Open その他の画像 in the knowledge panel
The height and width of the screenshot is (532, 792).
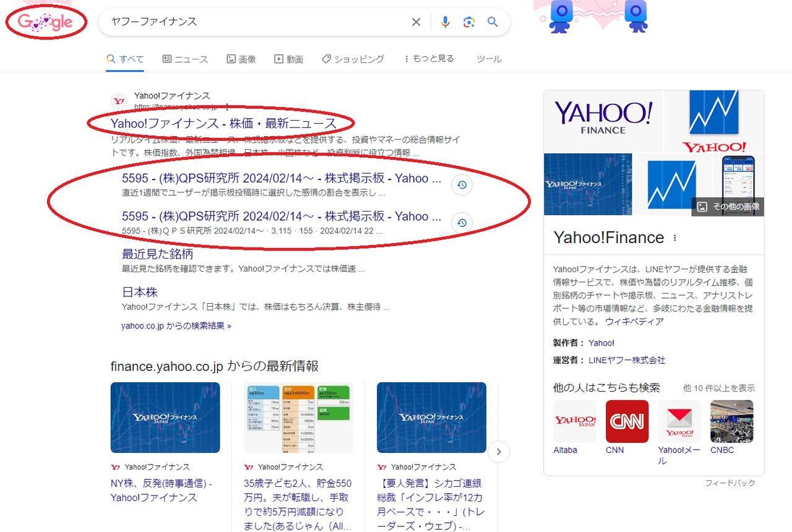728,207
